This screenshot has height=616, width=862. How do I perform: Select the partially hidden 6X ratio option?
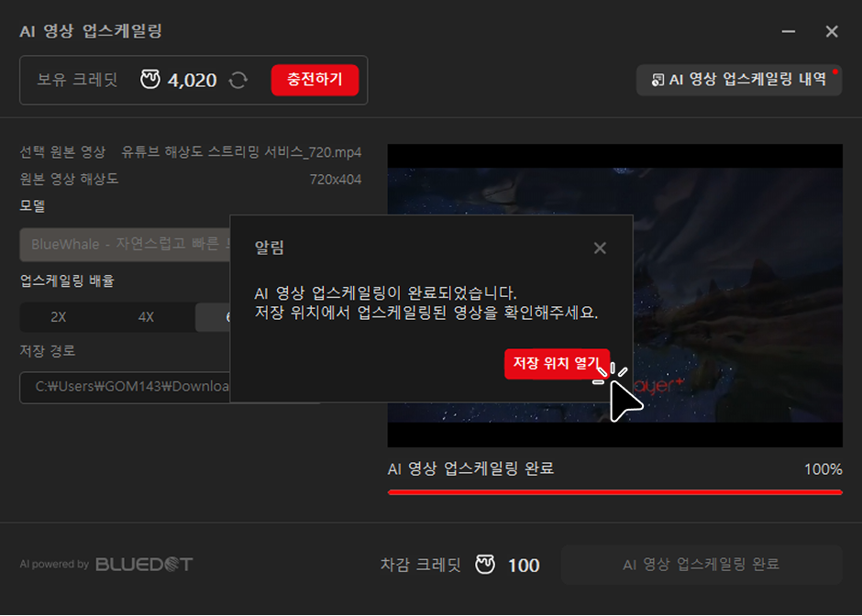213,317
